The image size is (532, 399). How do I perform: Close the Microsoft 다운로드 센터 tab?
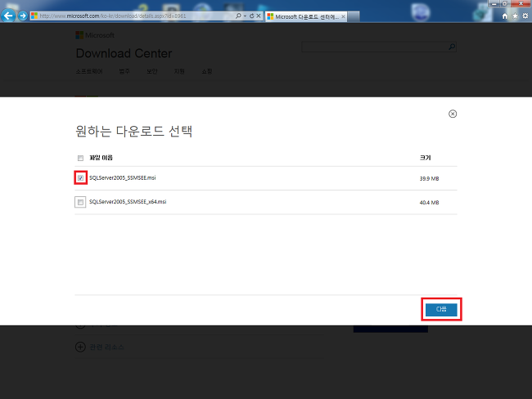point(343,16)
